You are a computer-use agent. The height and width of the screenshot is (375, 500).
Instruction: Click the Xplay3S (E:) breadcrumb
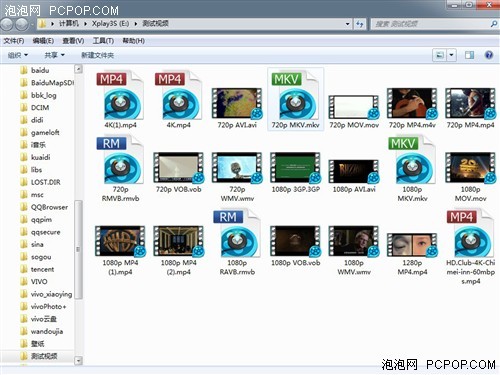pyautogui.click(x=110, y=24)
